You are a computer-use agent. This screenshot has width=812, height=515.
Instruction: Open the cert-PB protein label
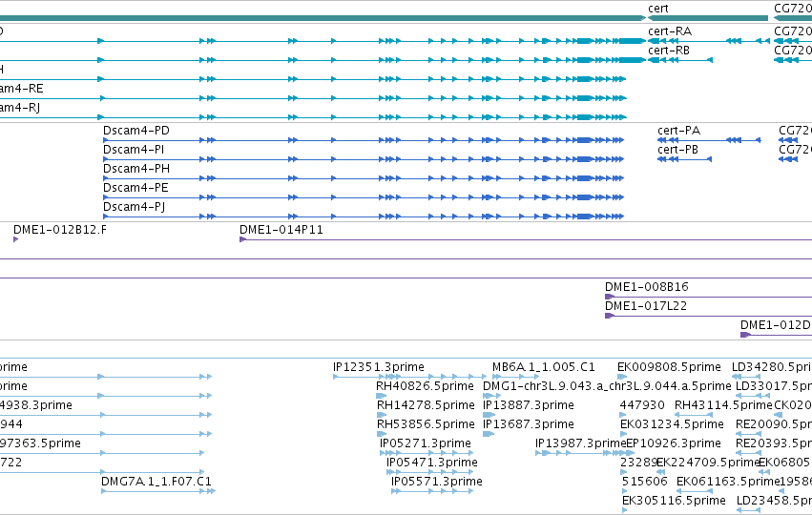677,150
